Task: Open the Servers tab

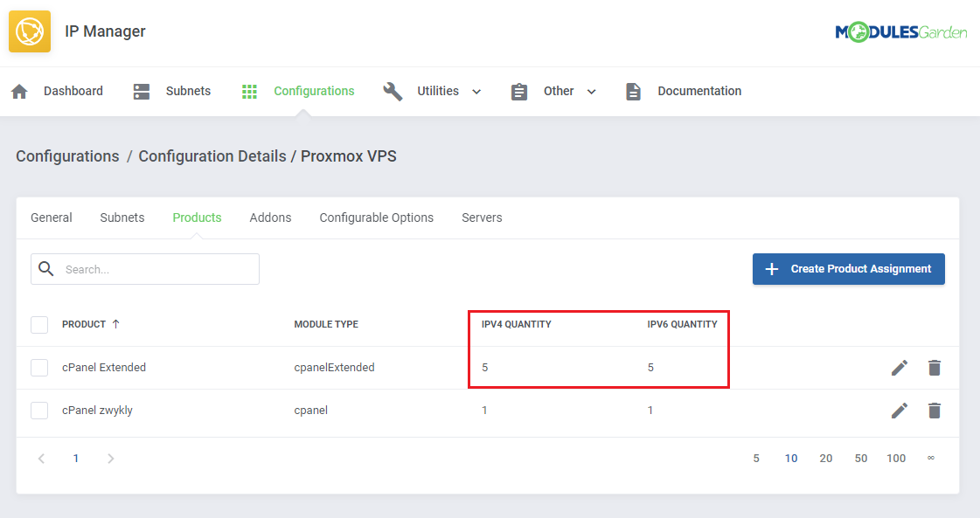Action: 482,218
